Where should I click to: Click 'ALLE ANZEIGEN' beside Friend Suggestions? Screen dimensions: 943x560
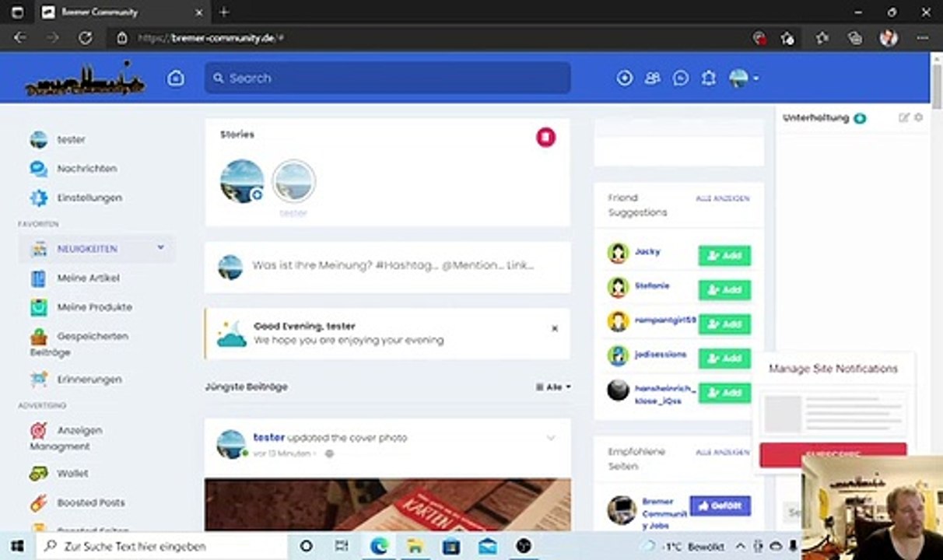coord(723,198)
